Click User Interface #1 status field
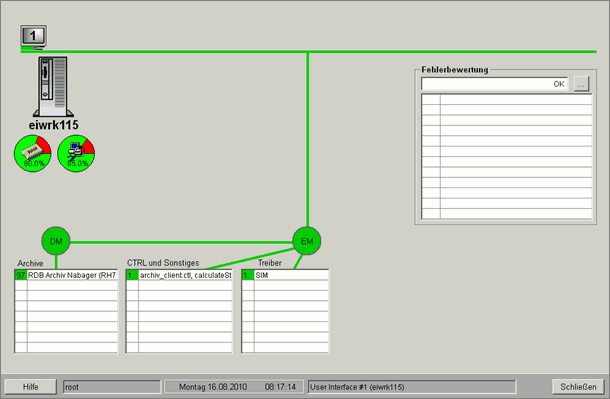This screenshot has height=399, width=610. [412, 387]
